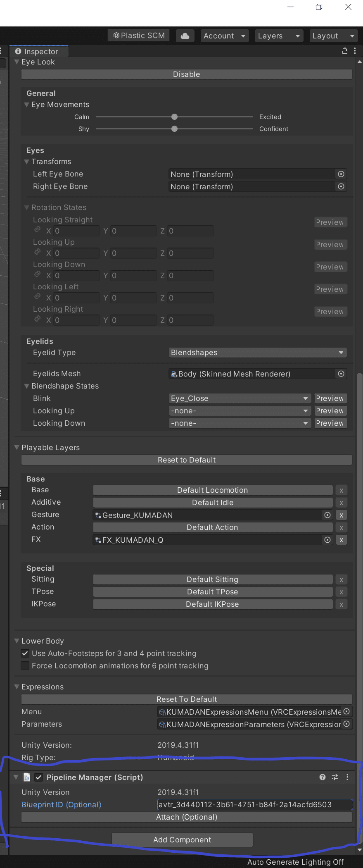The image size is (363, 868).
Task: Clear the Additive layer with x
Action: pos(342,503)
